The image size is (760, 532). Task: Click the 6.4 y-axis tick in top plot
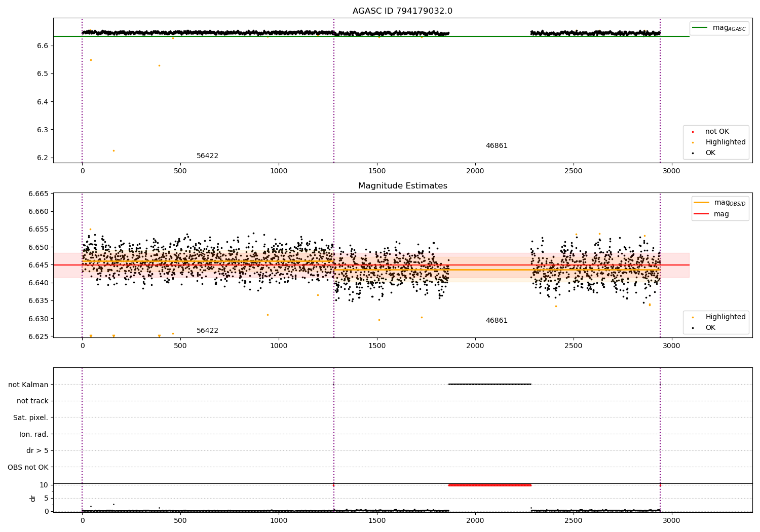[43, 102]
